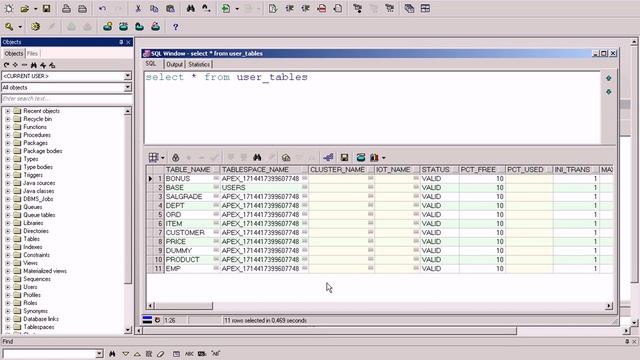
Task: Click the Open folder toolbar icon
Action: tap(24, 9)
